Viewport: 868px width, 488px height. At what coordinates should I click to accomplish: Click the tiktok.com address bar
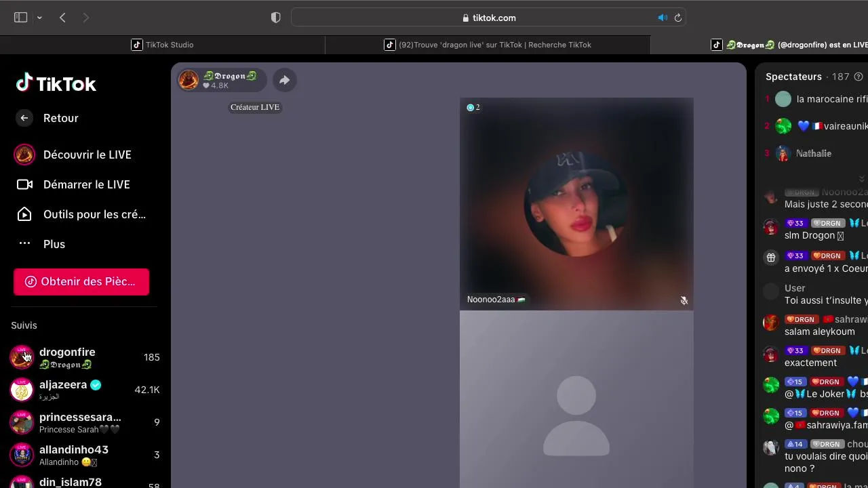point(488,18)
